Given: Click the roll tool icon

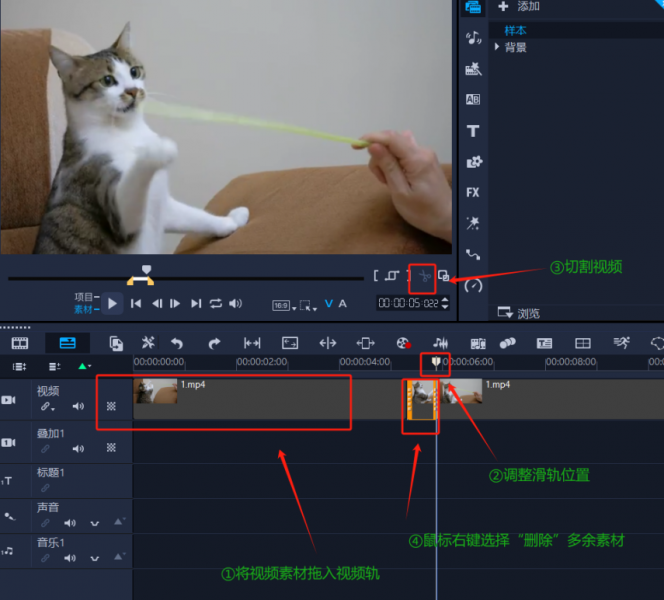Looking at the screenshot, I should (x=328, y=343).
